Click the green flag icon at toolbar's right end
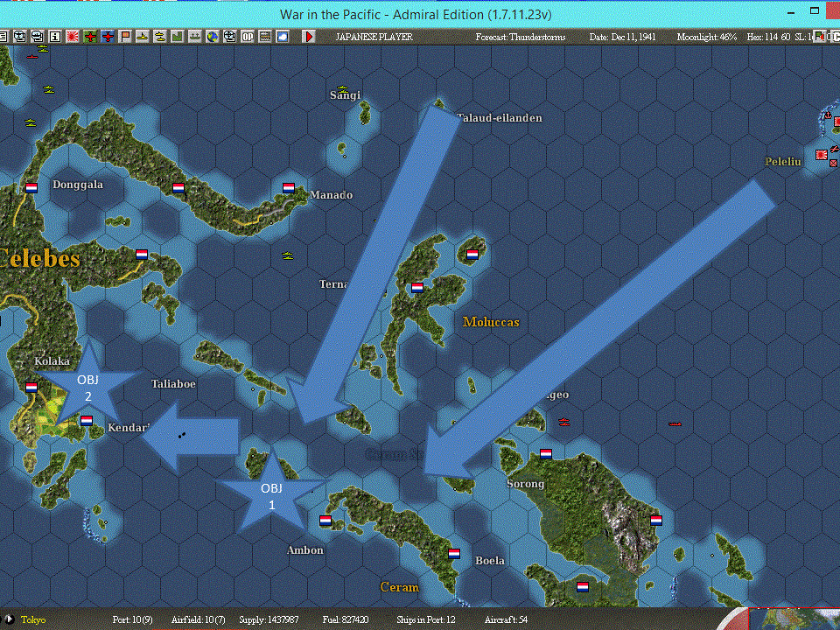Screen dimensions: 840x630 820,37
